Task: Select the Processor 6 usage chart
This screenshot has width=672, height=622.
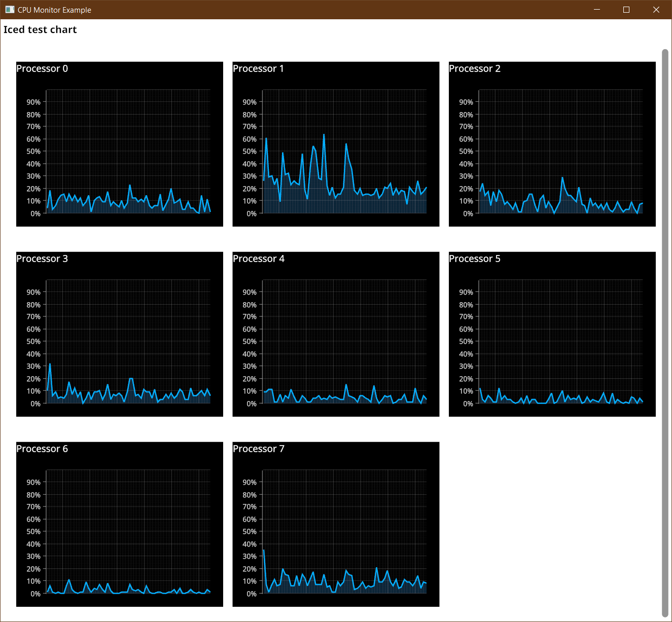Action: coord(119,524)
